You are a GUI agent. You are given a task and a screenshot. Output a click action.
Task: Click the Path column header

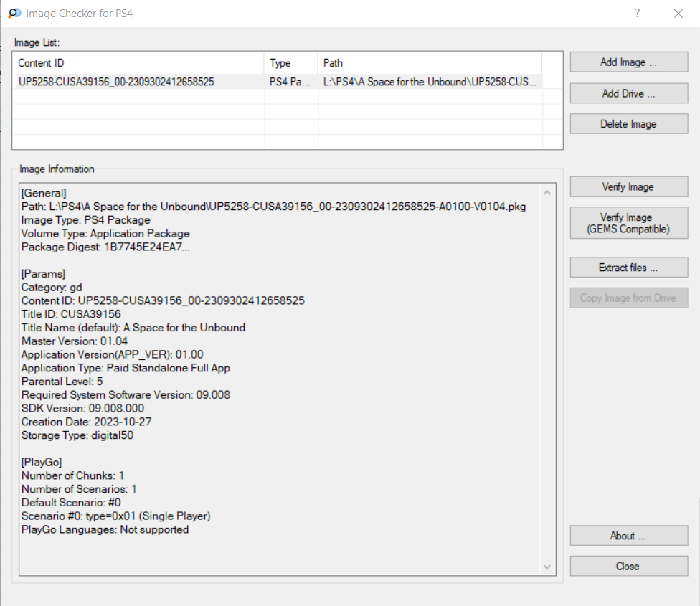pyautogui.click(x=430, y=63)
